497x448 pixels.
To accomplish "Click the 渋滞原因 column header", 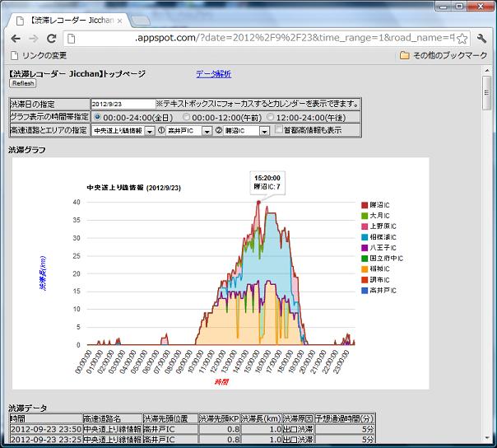I will (x=298, y=419).
